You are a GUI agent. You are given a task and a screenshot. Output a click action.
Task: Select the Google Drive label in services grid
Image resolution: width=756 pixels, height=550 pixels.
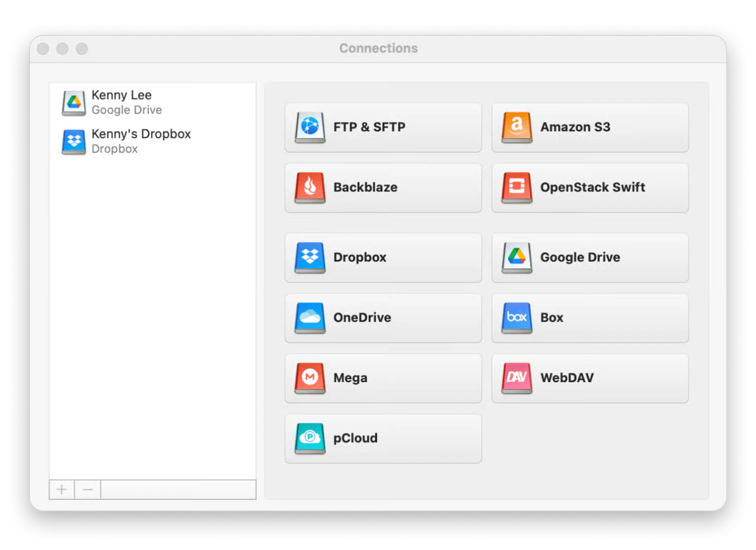tap(580, 257)
